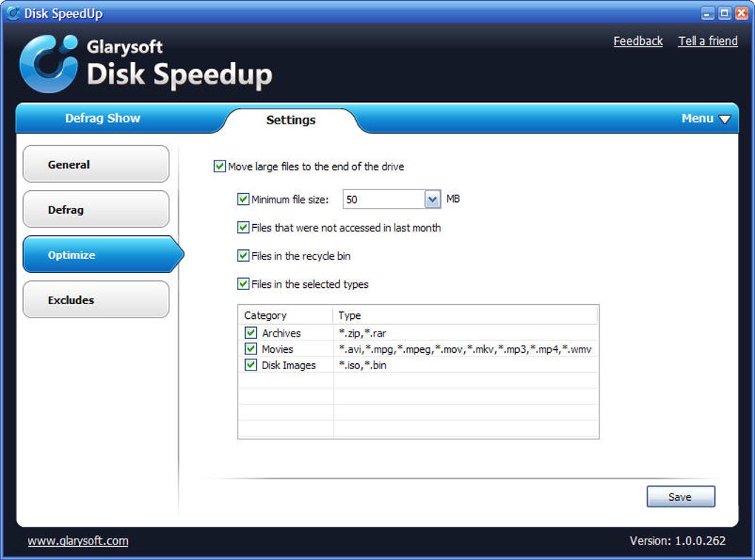This screenshot has height=560, width=755.
Task: Click the minimum file size field showing 50
Action: (383, 199)
